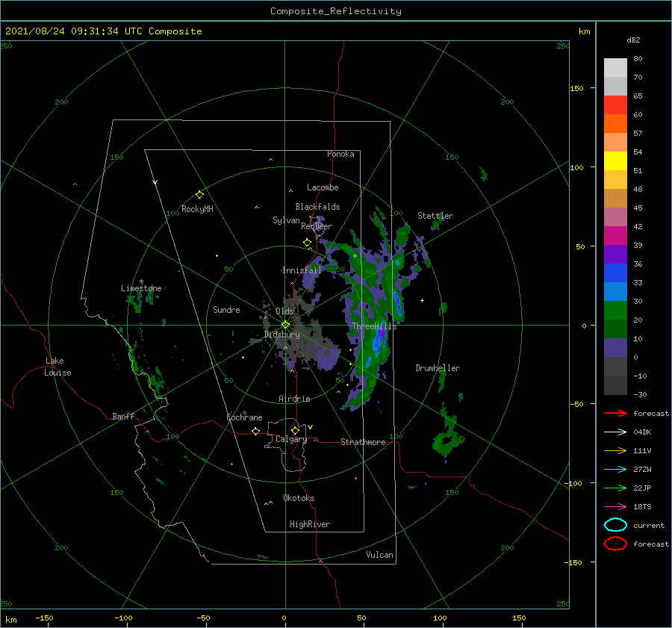Click the orange 111V arrow legend icon
672x628 pixels.
pos(615,450)
